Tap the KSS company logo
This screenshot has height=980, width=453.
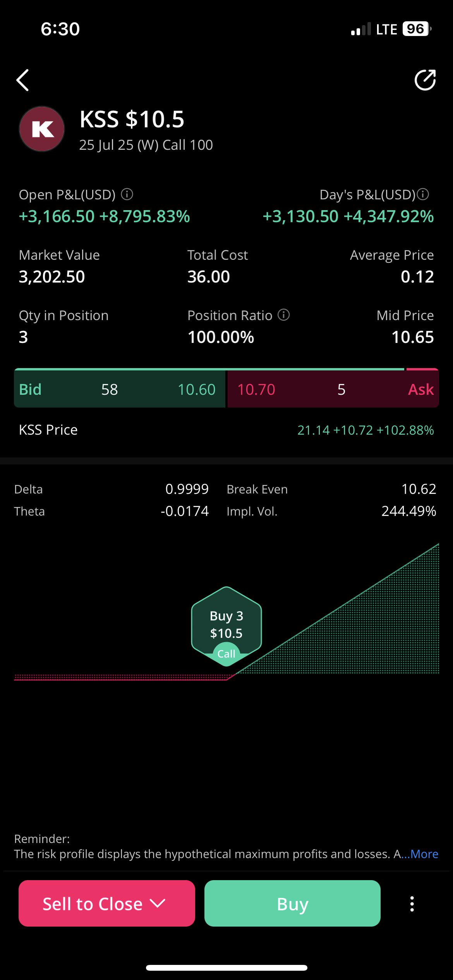(x=42, y=129)
